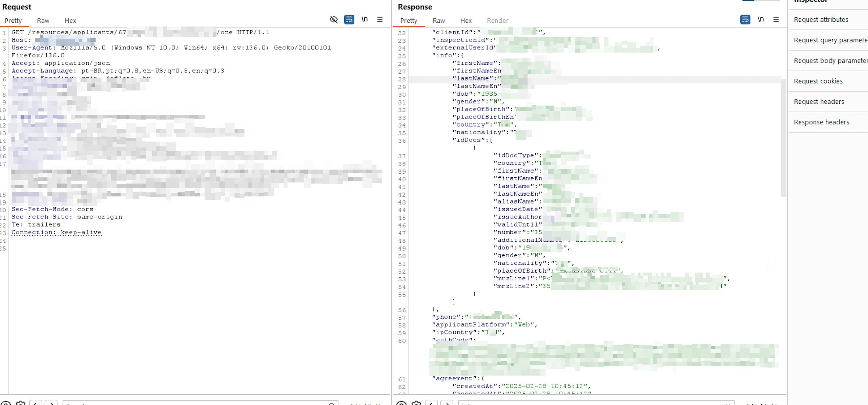Toggle show newline \n in Request panel
This screenshot has width=868, height=405.
tap(364, 19)
